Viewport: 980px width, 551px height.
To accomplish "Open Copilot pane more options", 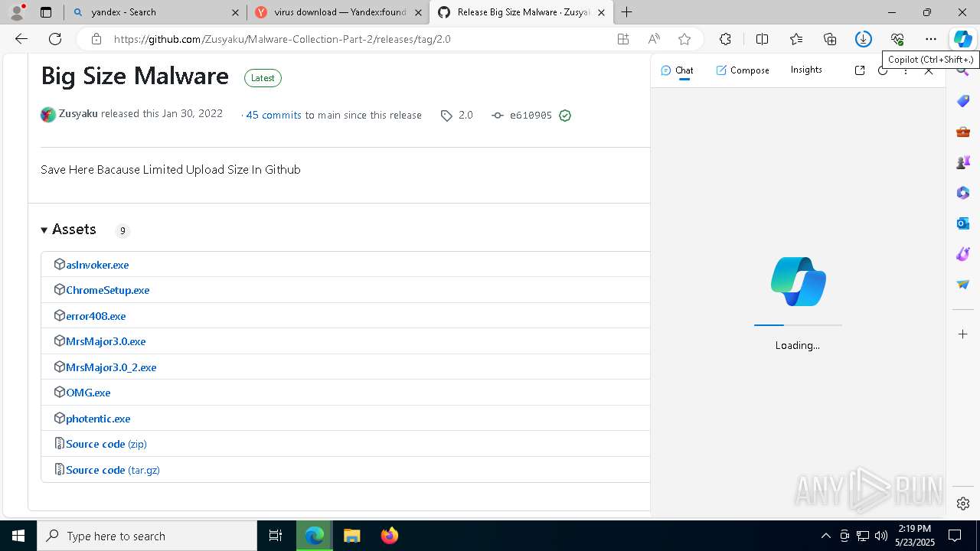I will pos(906,70).
